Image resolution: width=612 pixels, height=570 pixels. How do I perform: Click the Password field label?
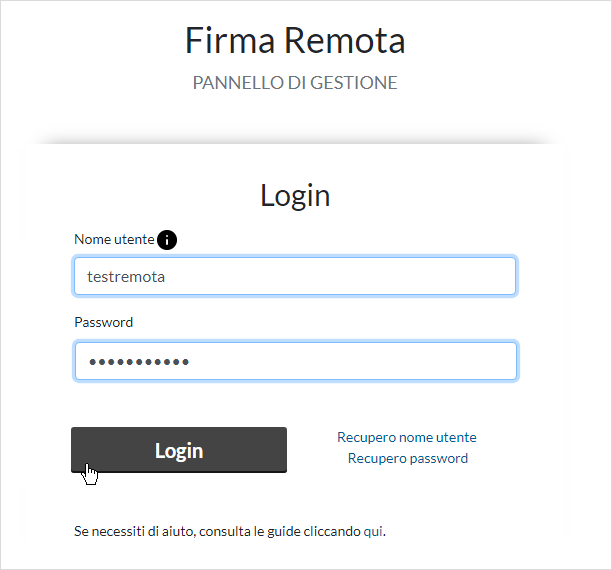pyautogui.click(x=103, y=322)
